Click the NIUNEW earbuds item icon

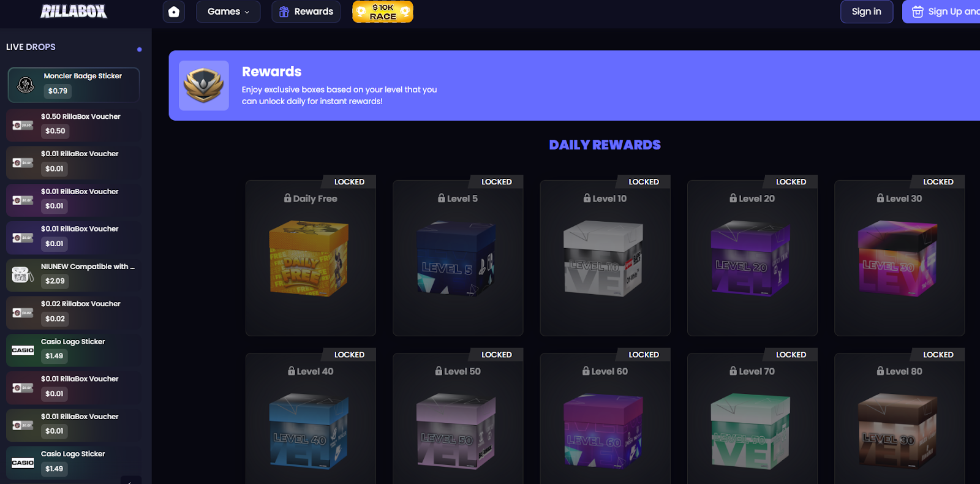tap(23, 274)
